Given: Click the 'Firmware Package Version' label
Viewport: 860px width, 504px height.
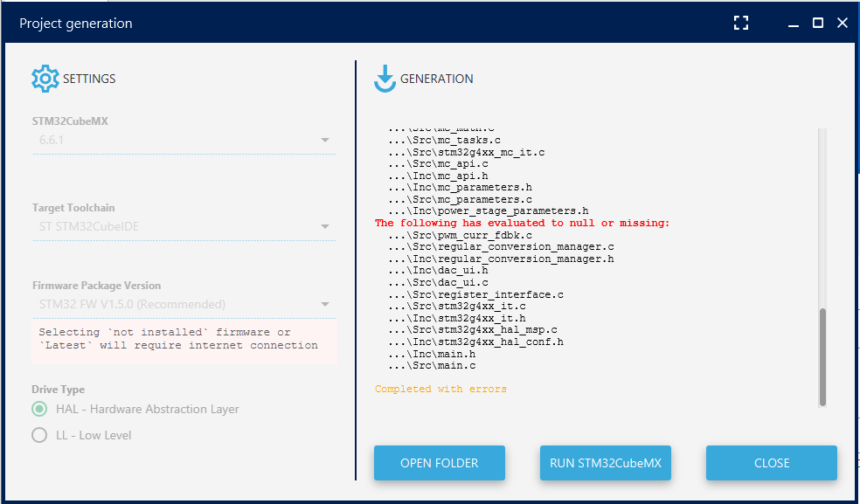Looking at the screenshot, I should pos(96,286).
